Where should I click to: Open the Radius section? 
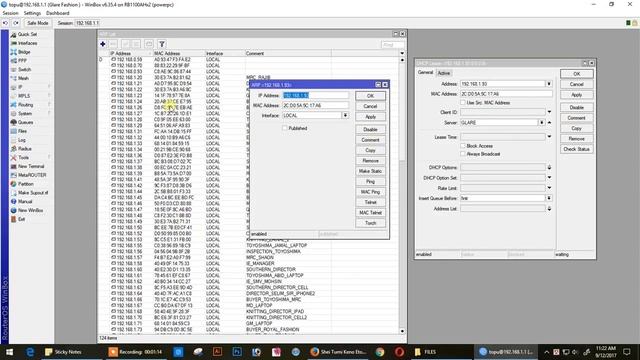24,149
